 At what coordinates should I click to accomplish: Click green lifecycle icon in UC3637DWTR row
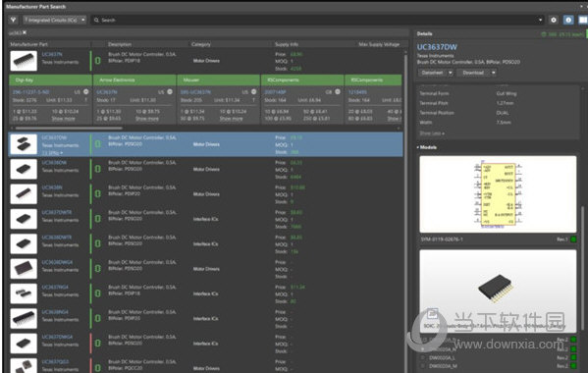tap(98, 219)
